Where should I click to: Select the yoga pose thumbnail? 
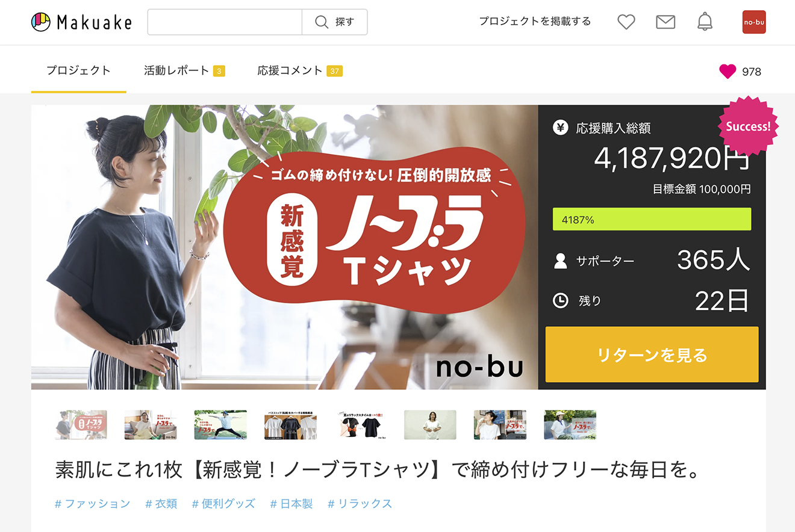(220, 425)
